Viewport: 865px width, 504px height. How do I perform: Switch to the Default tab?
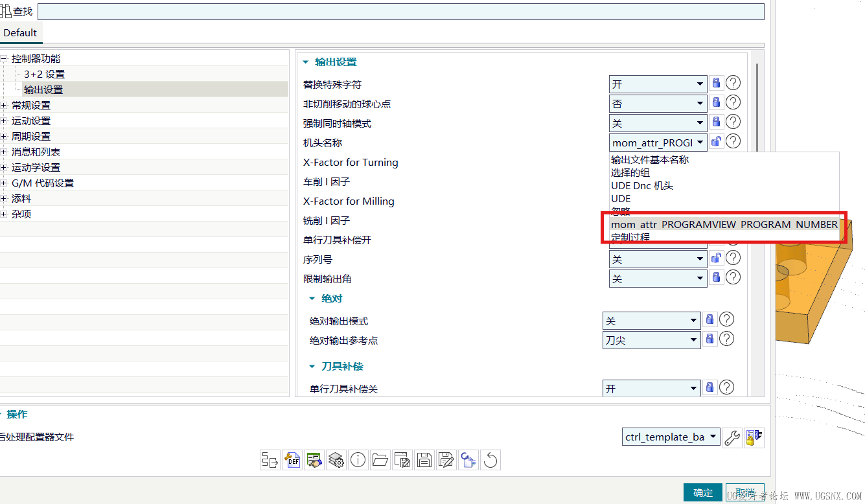pos(20,32)
